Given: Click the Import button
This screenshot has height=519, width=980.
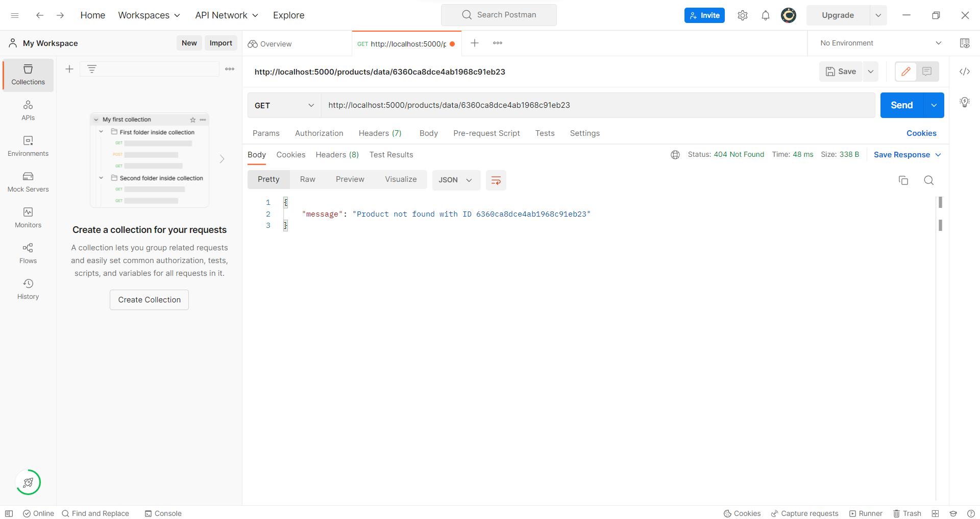Looking at the screenshot, I should coord(220,43).
